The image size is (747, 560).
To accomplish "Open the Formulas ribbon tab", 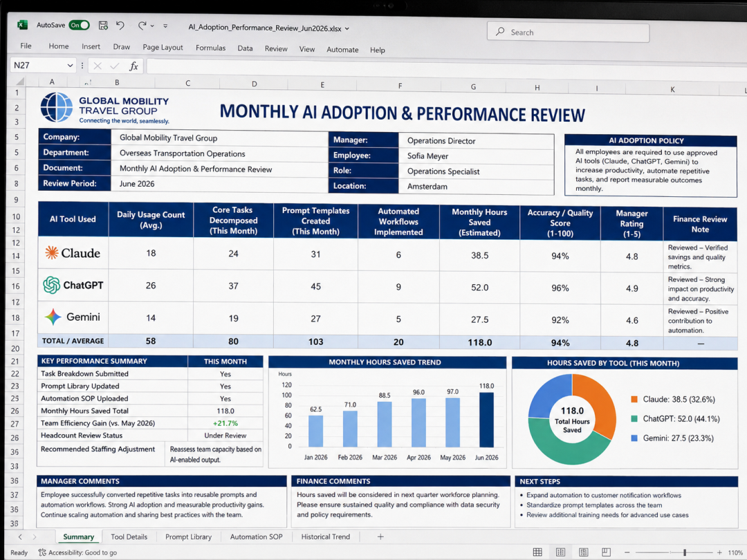I will point(210,48).
